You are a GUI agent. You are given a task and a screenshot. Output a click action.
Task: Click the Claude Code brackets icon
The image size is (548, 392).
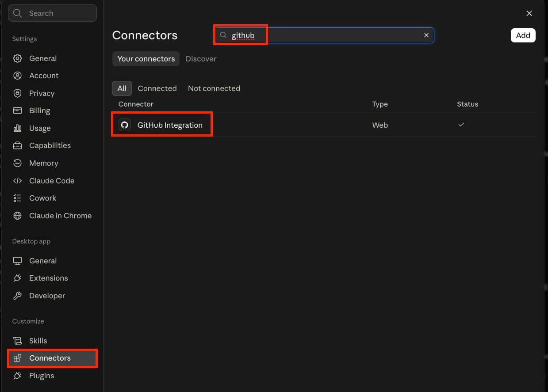coord(17,181)
